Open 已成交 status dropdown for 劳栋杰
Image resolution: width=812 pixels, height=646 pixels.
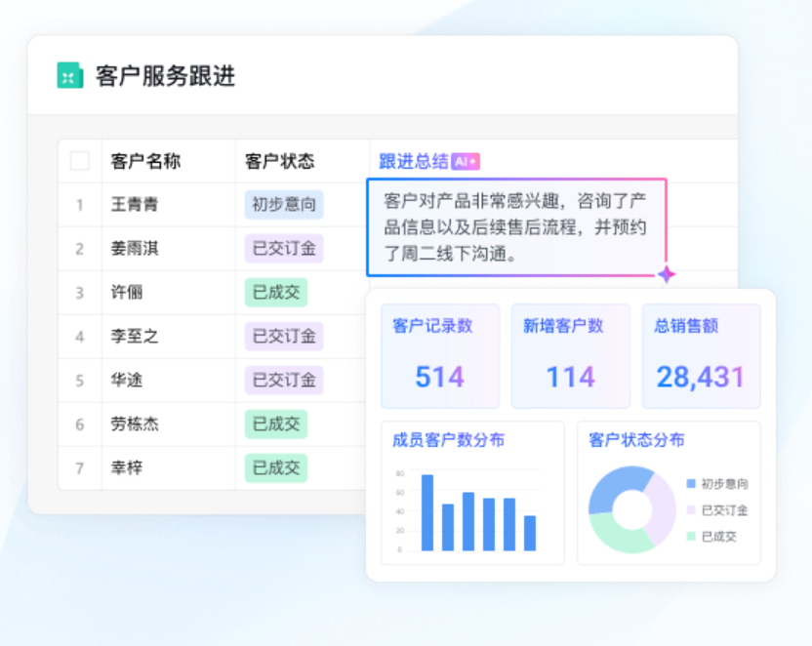[x=275, y=424]
